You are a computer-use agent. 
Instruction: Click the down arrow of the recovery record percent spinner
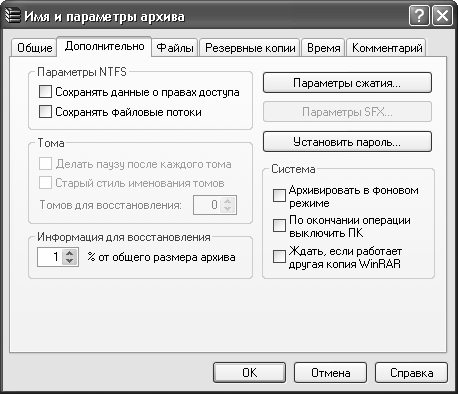click(x=70, y=261)
